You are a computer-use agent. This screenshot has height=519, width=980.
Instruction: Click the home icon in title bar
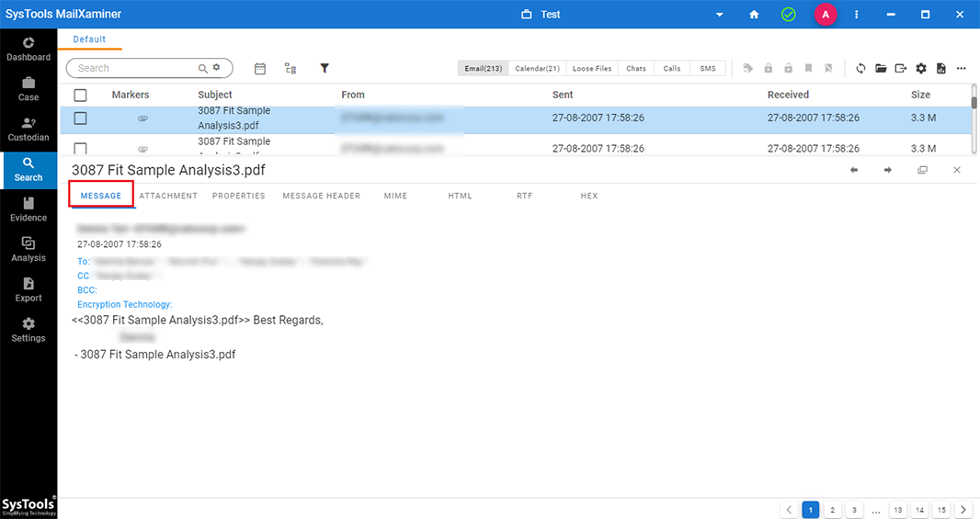tap(754, 15)
